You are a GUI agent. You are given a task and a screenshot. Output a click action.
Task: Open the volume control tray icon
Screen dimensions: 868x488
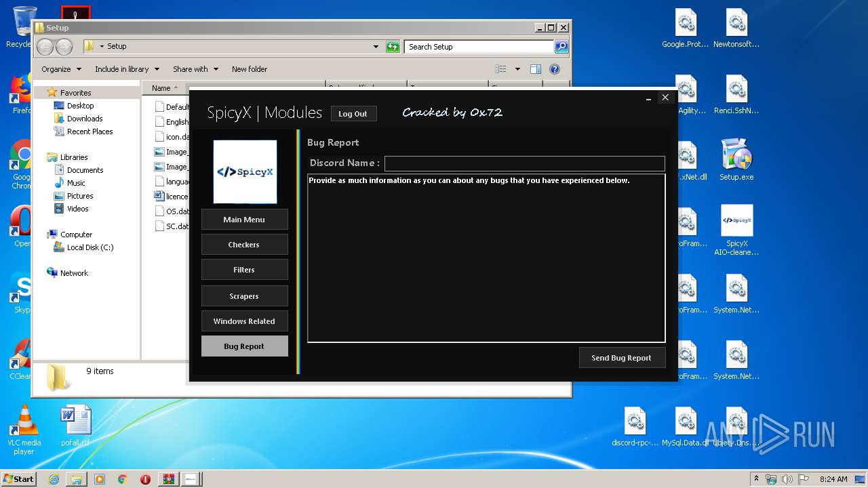point(787,479)
